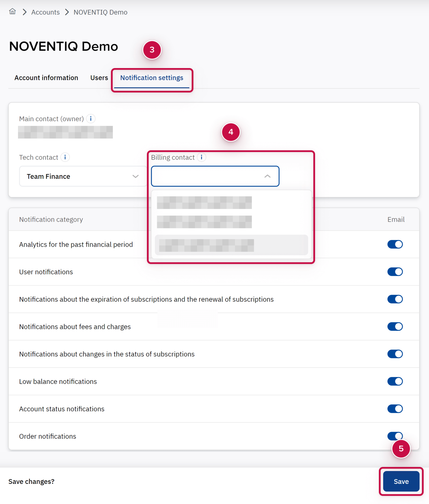Select the Notification settings tab
This screenshot has height=504, width=429.
point(152,78)
